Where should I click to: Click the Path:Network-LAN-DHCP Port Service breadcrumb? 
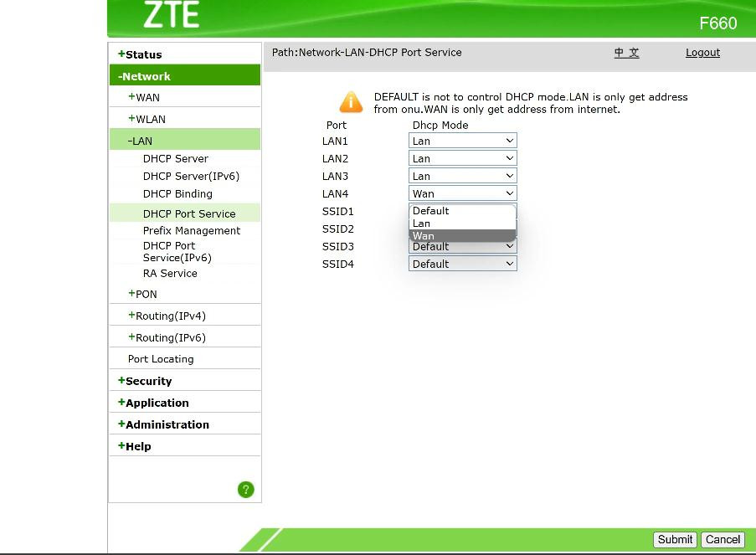367,52
